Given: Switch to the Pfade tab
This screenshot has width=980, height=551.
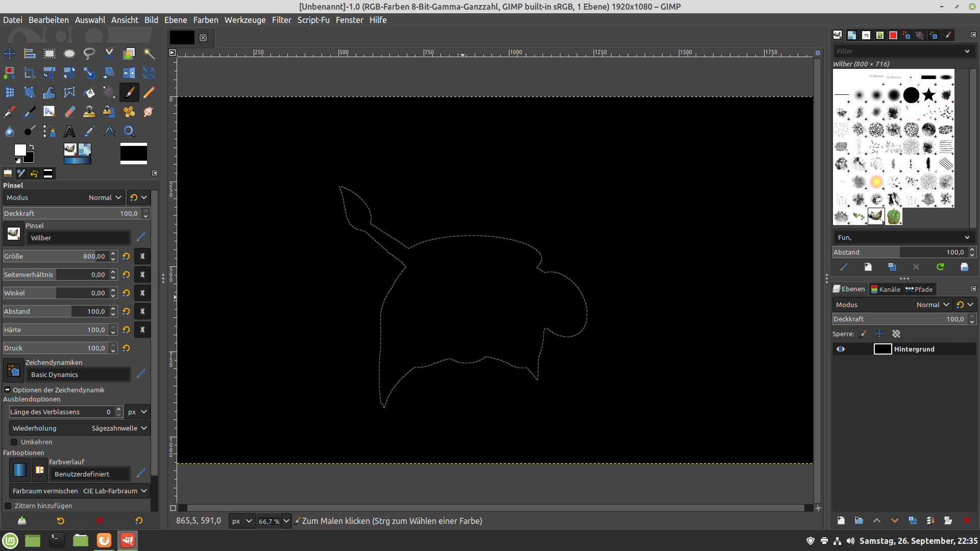Looking at the screenshot, I should 919,289.
